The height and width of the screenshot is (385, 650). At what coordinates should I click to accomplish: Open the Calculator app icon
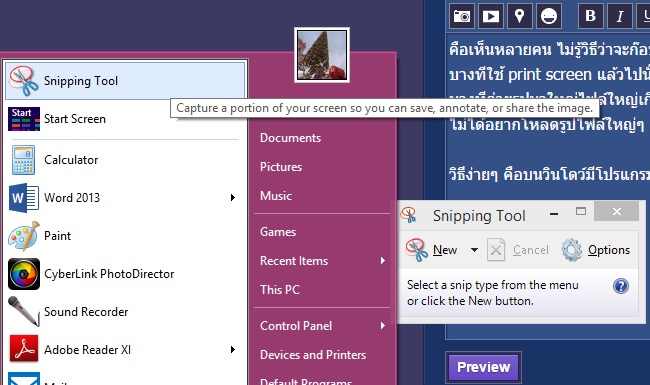tap(24, 160)
